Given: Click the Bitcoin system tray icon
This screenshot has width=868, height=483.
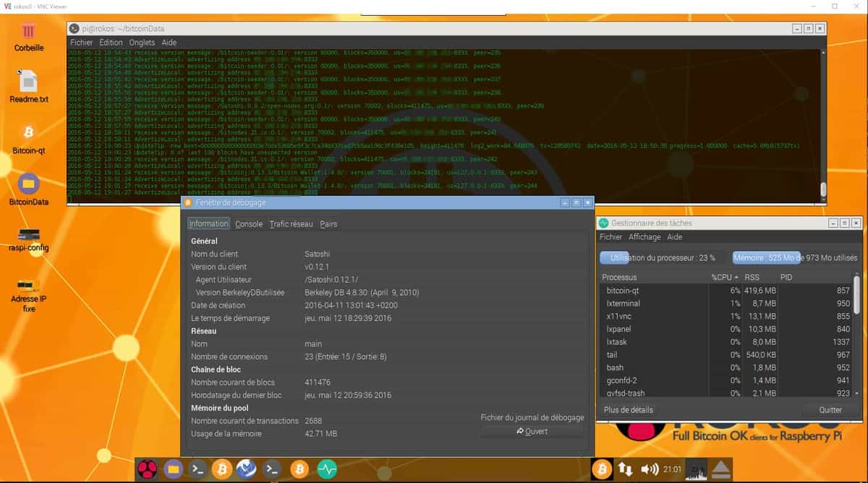Looking at the screenshot, I should 602,469.
